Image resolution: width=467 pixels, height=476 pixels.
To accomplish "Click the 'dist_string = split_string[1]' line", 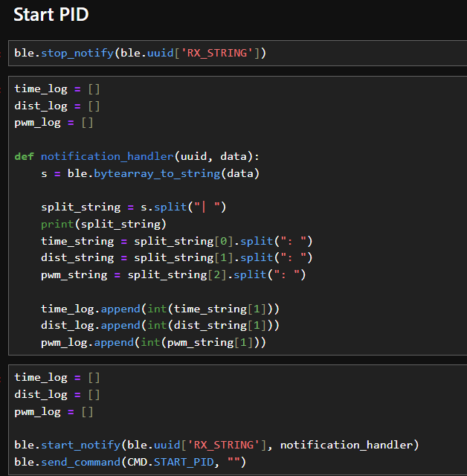I will 176,258.
